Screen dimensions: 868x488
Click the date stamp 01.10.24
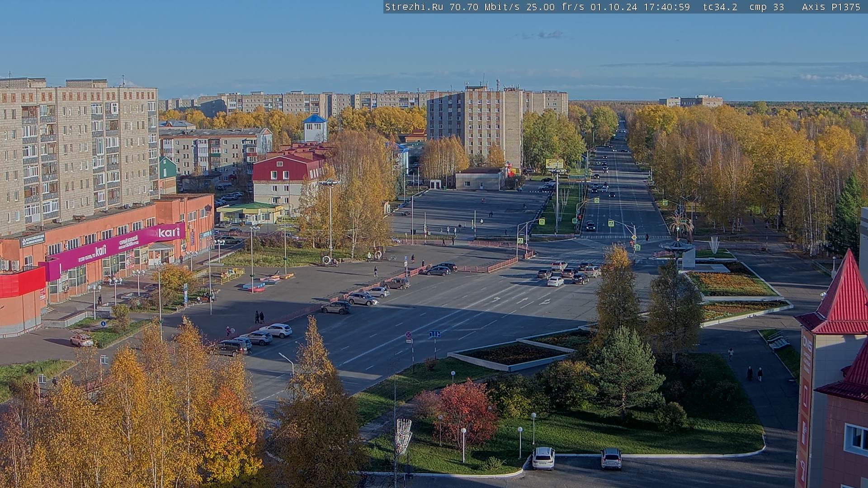pyautogui.click(x=613, y=7)
